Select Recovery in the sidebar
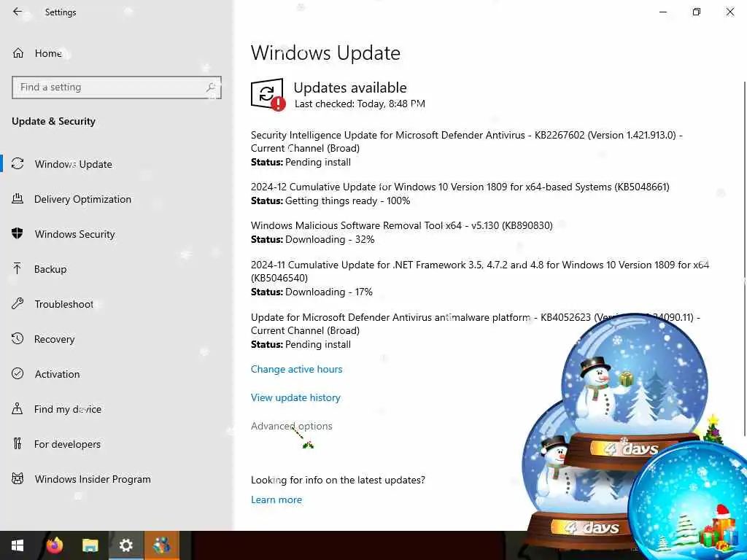 click(x=54, y=339)
